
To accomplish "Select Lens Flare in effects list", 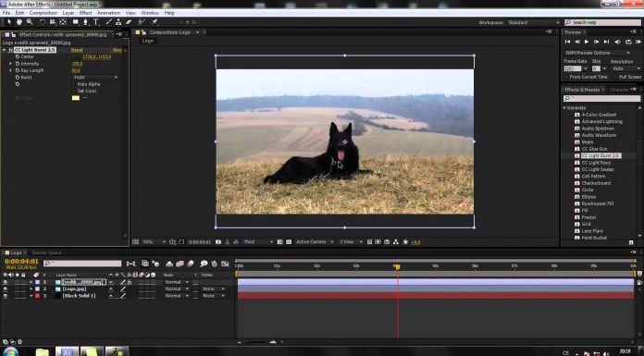I will coord(592,231).
